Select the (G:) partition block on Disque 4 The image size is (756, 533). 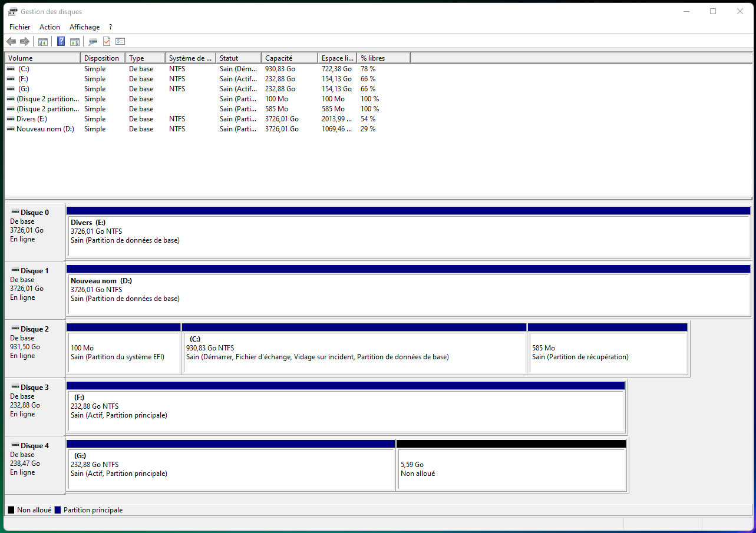click(230, 465)
